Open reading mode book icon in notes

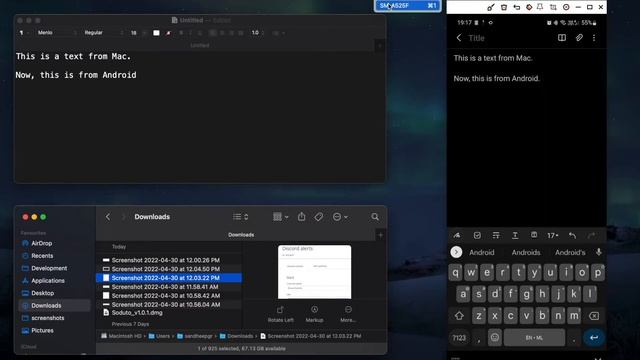click(562, 38)
